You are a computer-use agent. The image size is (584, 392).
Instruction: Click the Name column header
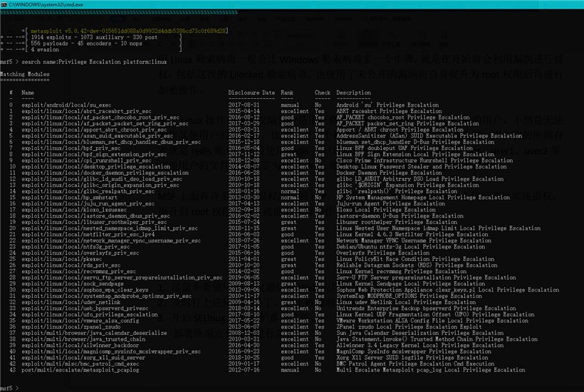(28, 92)
